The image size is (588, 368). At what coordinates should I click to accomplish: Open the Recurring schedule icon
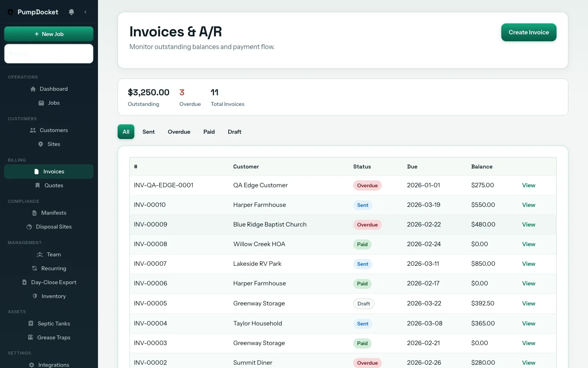click(34, 268)
